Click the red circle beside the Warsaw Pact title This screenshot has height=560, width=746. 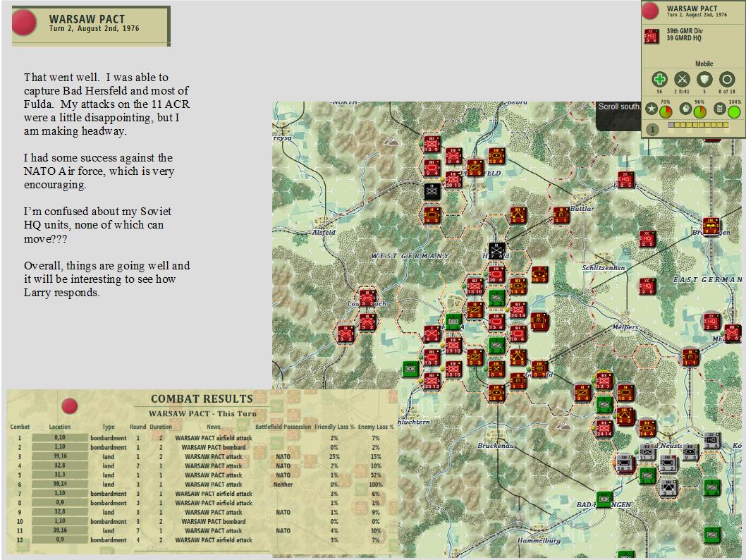point(24,23)
